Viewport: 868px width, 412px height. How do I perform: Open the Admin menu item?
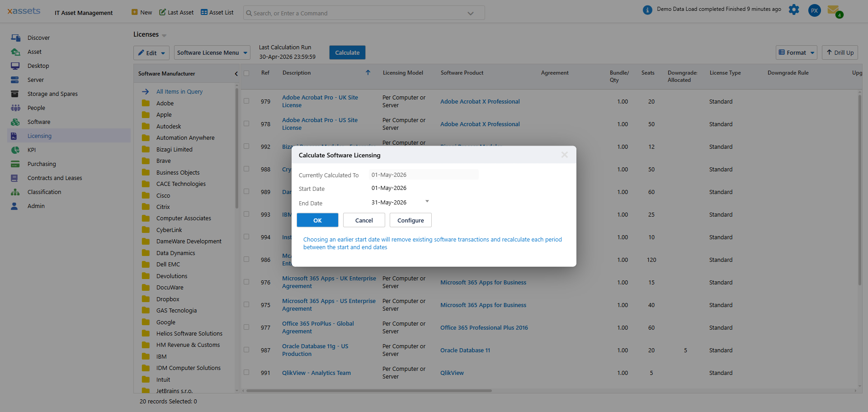click(16, 206)
